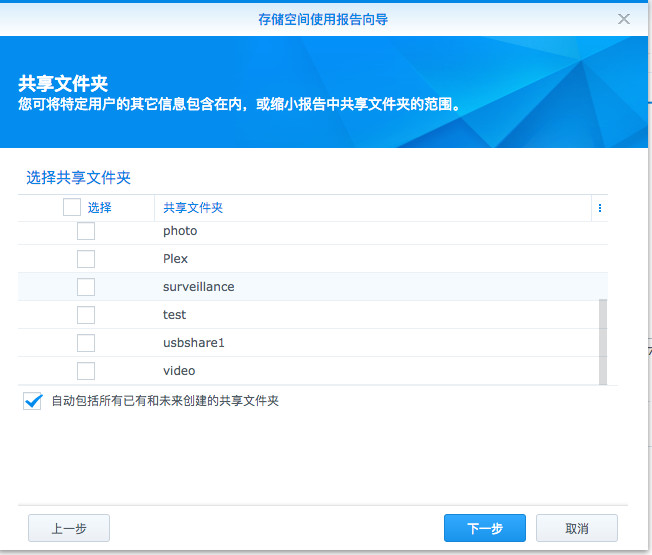Screen dimensions: 652x555
Task: Tick the checkbox for usbshare1 folder
Action: (x=86, y=343)
